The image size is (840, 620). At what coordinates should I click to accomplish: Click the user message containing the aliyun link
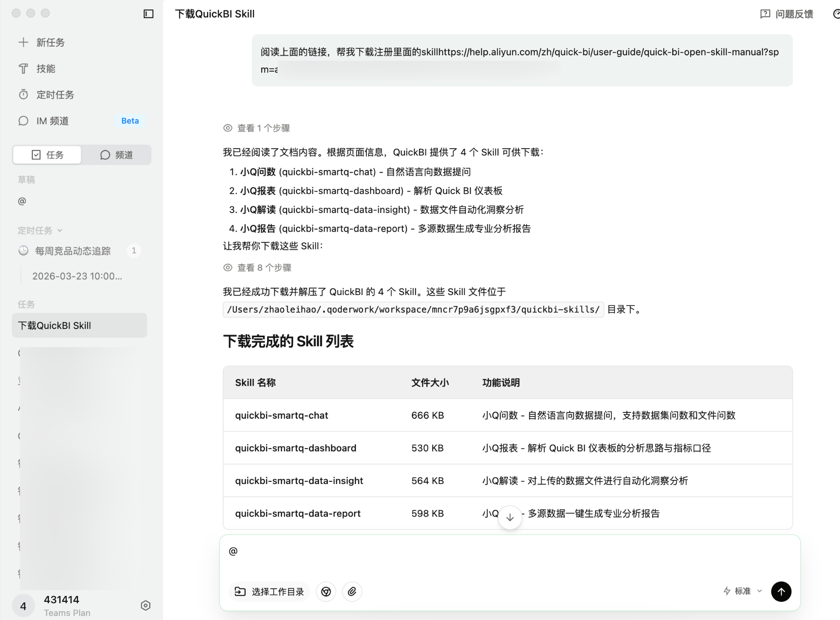(x=522, y=61)
